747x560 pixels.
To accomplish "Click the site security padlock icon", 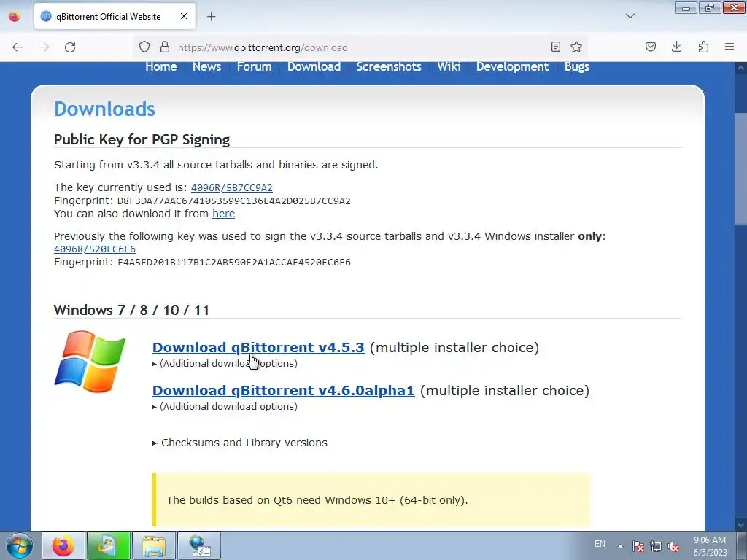I will 165,47.
